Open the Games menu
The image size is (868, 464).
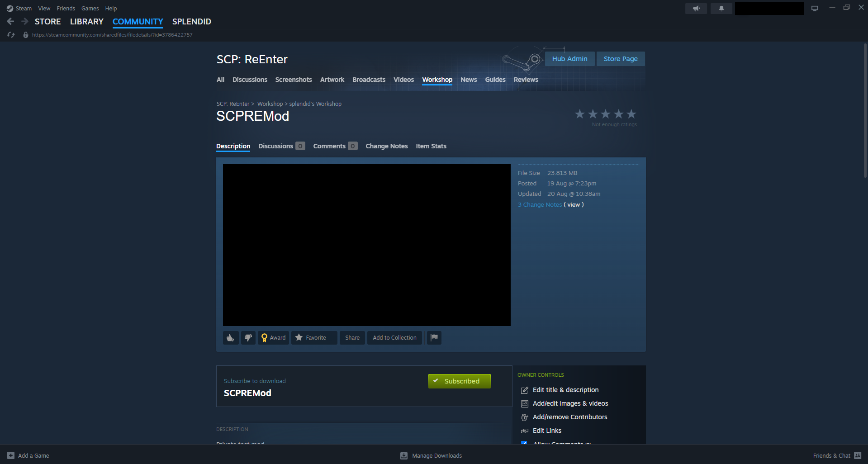[90, 8]
